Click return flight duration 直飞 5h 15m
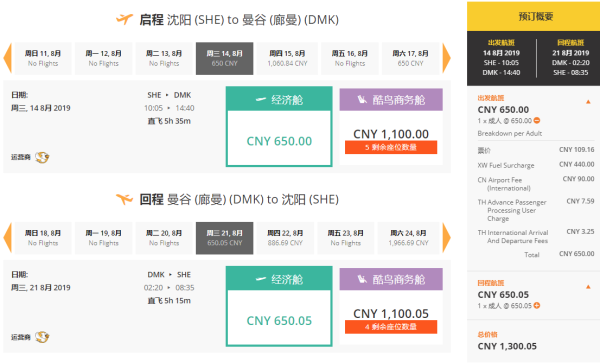This screenshot has width=600, height=363. (169, 301)
